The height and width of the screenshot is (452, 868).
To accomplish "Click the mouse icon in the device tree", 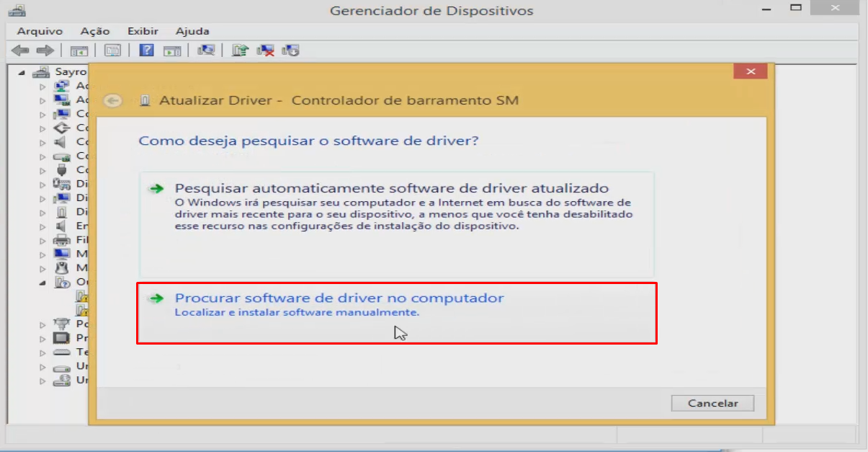I will tap(63, 268).
